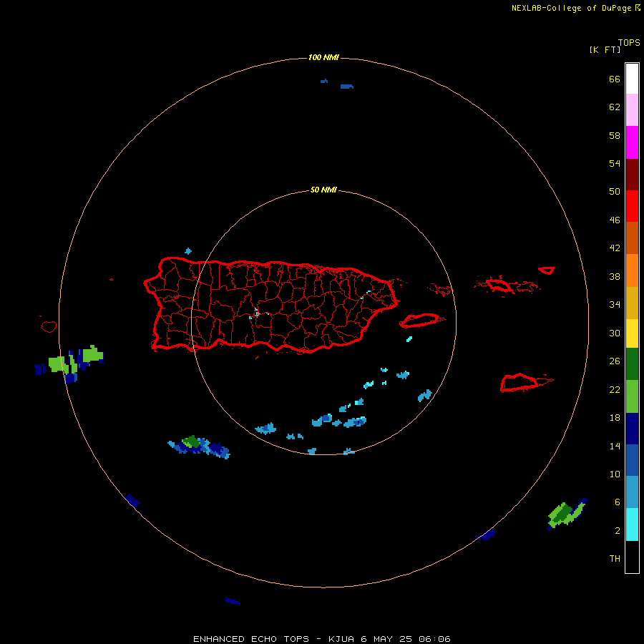Click the 06:06 timestamp in the footer
The height and width of the screenshot is (644, 644).
point(434,639)
